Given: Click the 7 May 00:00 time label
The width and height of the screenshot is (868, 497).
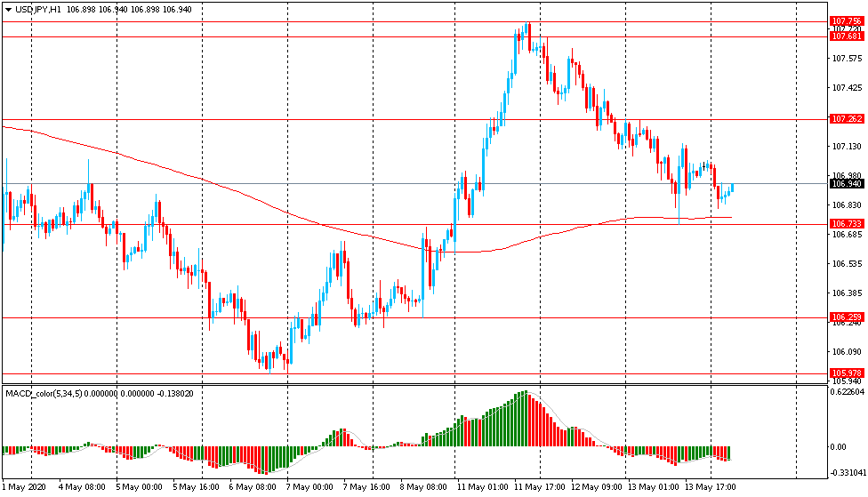Looking at the screenshot, I should pos(309,487).
